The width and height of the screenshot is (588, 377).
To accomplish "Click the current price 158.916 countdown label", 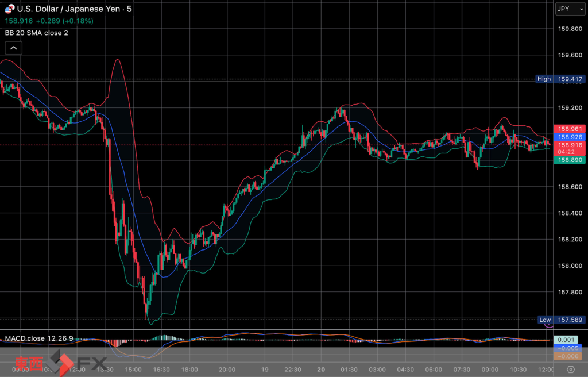I will (568, 149).
